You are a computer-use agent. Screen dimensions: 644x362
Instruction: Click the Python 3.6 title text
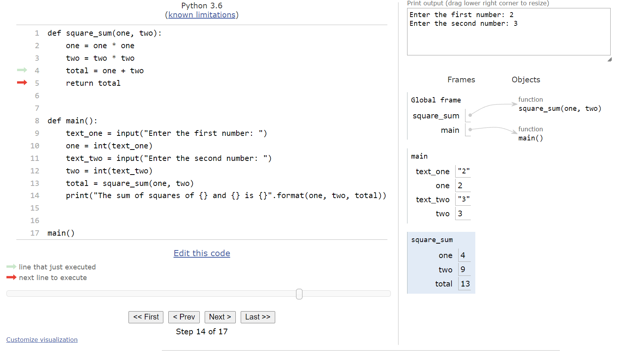tap(202, 6)
